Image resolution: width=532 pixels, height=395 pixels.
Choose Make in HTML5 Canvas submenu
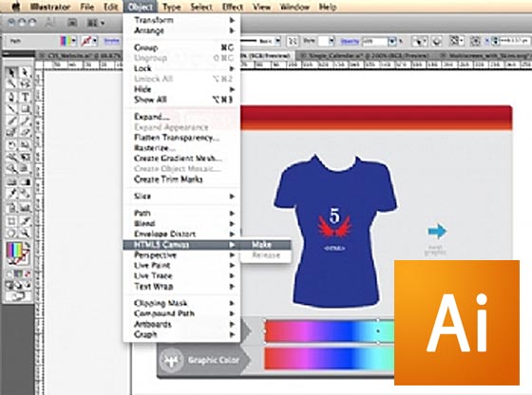[266, 244]
